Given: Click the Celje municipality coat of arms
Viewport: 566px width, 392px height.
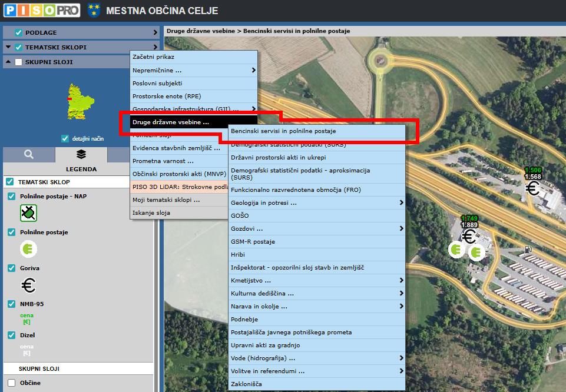Looking at the screenshot, I should (94, 10).
